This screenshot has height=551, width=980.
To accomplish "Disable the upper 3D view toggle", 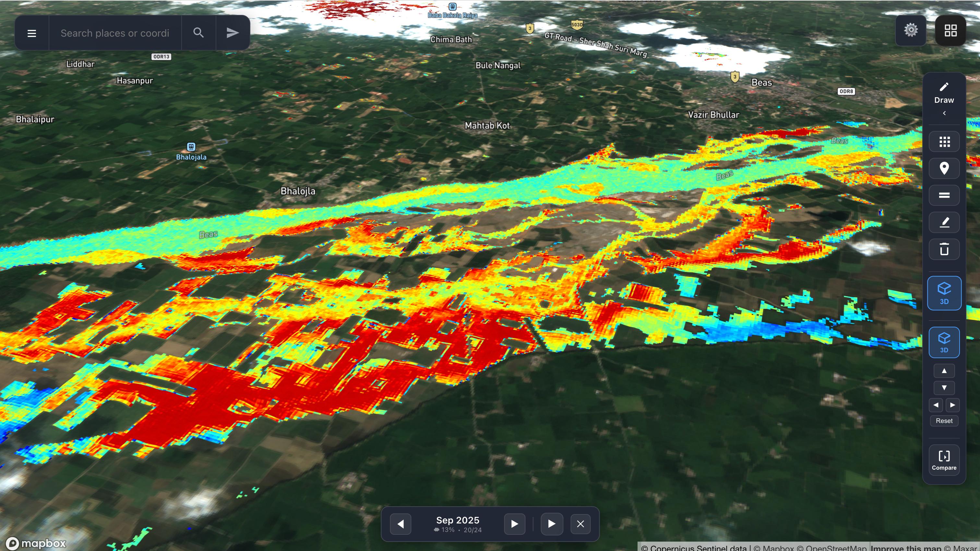I will click(944, 293).
